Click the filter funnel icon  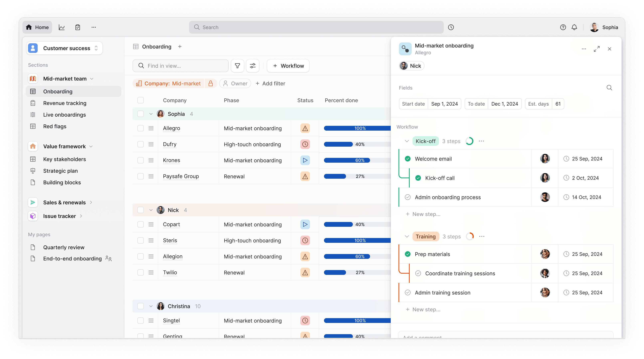click(237, 66)
